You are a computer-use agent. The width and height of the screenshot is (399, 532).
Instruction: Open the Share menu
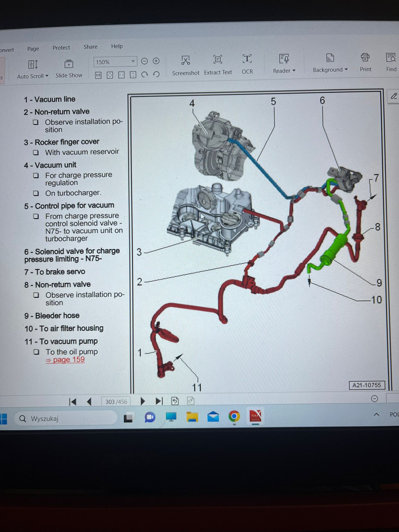(90, 47)
